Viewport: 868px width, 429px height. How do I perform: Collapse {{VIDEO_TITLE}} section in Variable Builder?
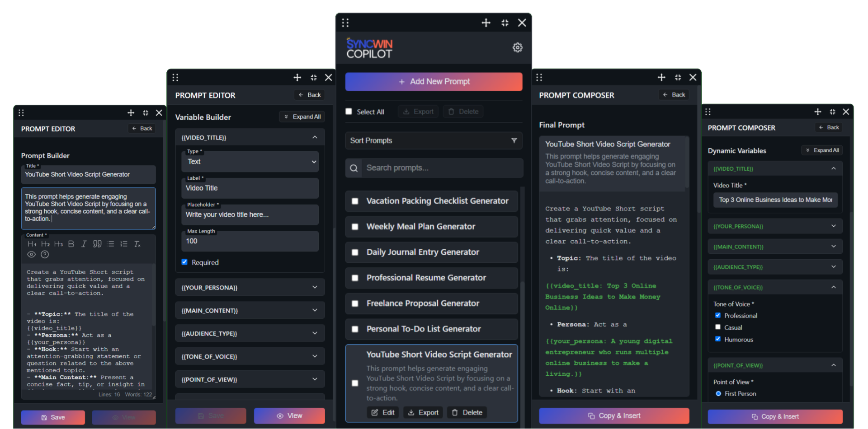(250, 137)
